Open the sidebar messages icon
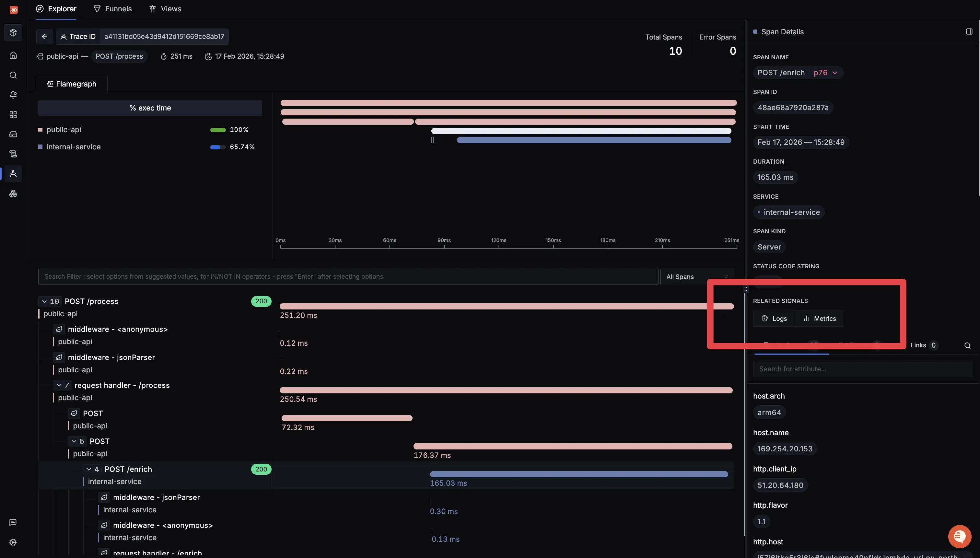This screenshot has width=980, height=558. pyautogui.click(x=13, y=522)
